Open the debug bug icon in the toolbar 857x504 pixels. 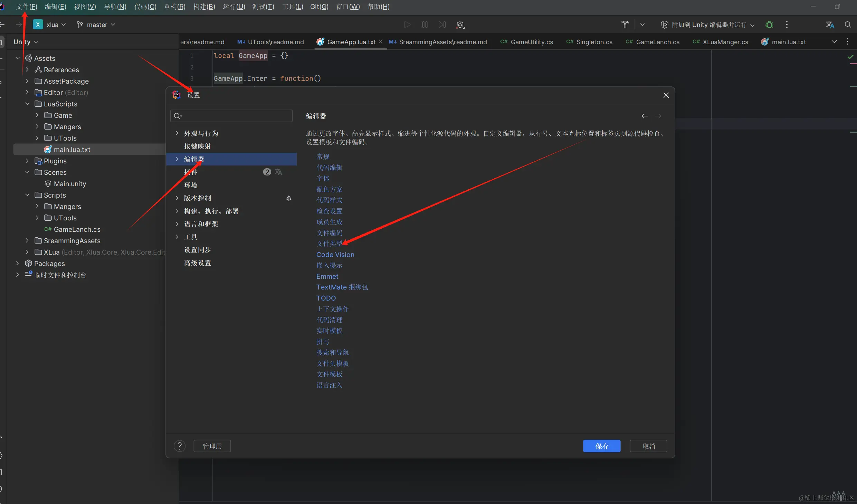pos(769,25)
